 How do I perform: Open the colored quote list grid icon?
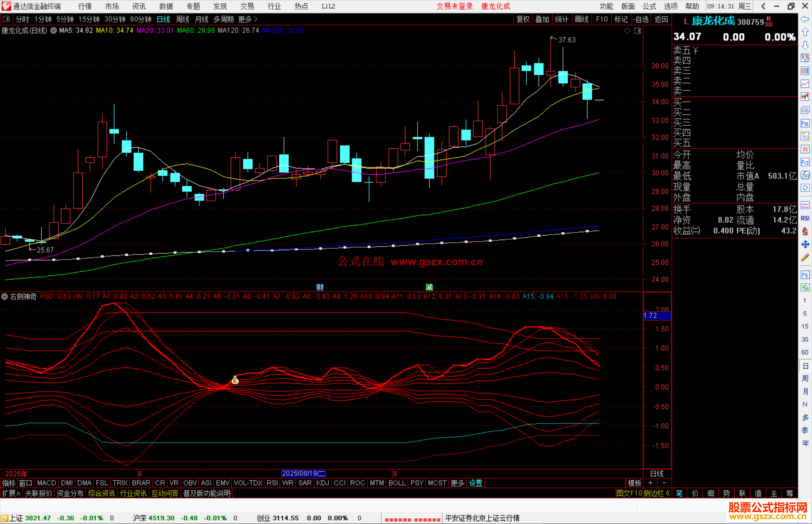[805, 71]
